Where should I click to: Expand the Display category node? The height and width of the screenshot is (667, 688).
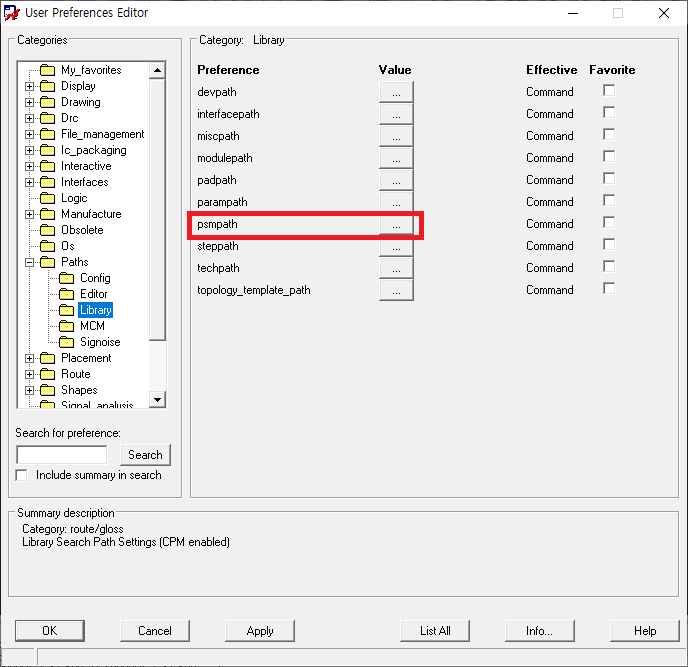click(29, 86)
